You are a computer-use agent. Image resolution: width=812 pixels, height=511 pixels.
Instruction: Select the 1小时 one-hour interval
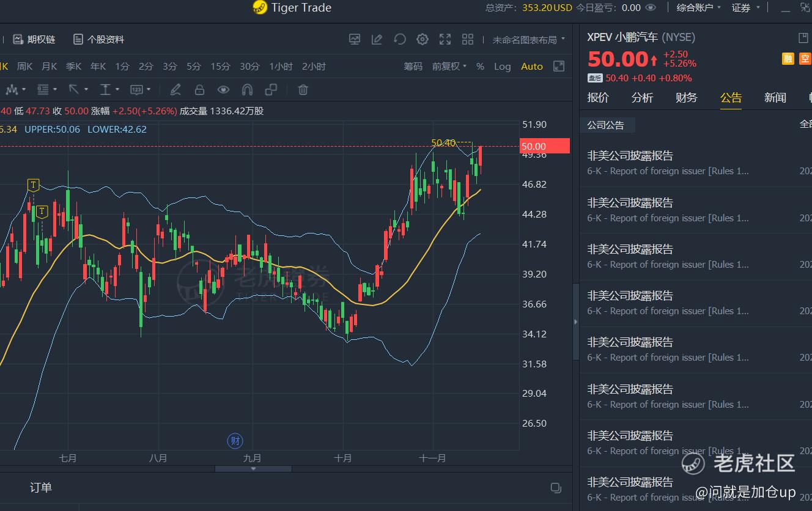pyautogui.click(x=281, y=67)
